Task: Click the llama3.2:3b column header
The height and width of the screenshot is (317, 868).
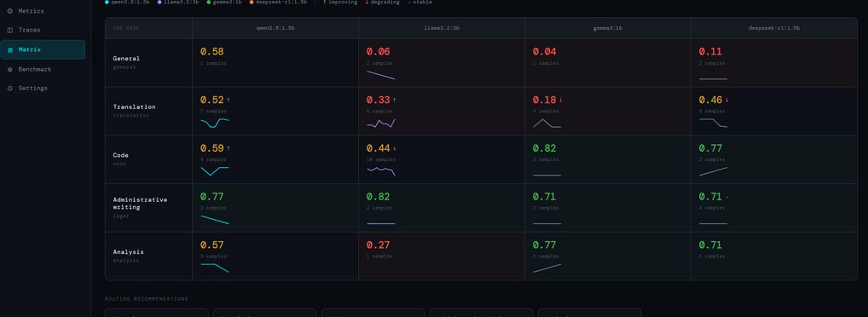Action: (441, 28)
